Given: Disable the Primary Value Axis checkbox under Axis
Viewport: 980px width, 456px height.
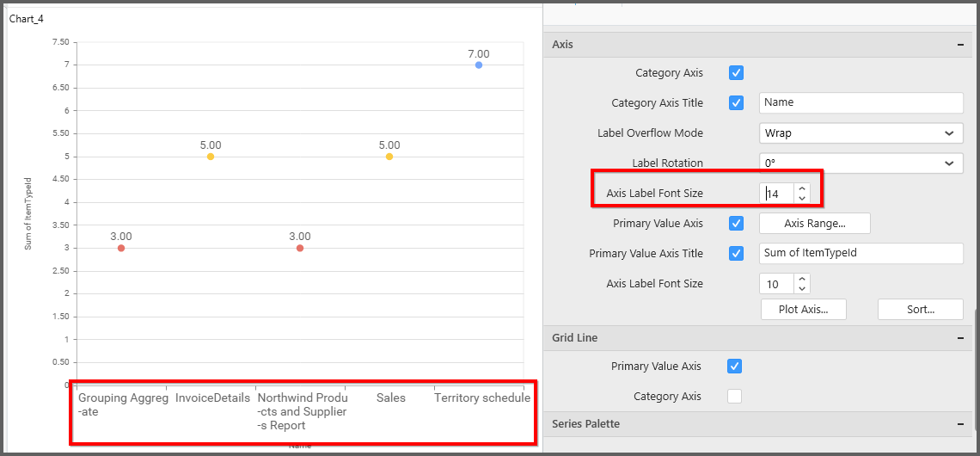Looking at the screenshot, I should tap(736, 224).
